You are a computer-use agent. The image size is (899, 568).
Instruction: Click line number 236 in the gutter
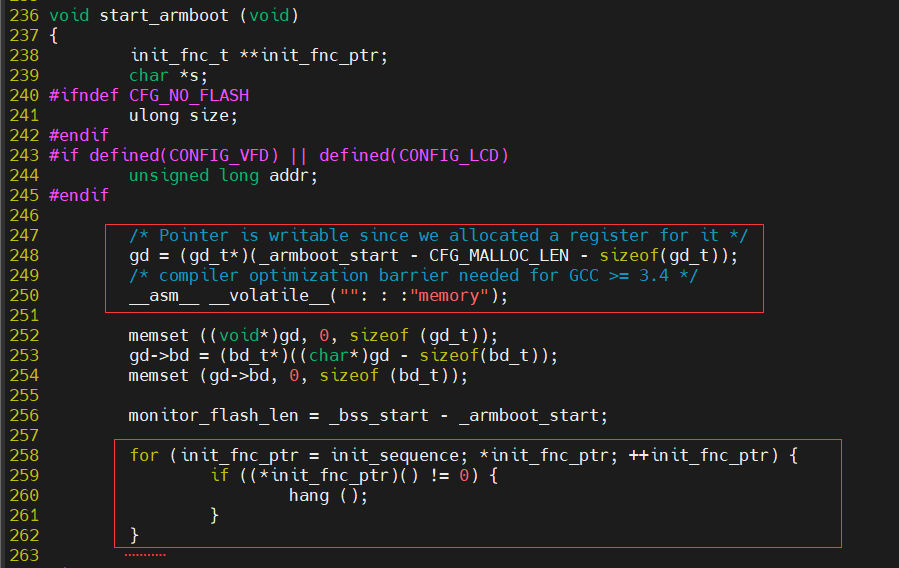(23, 15)
